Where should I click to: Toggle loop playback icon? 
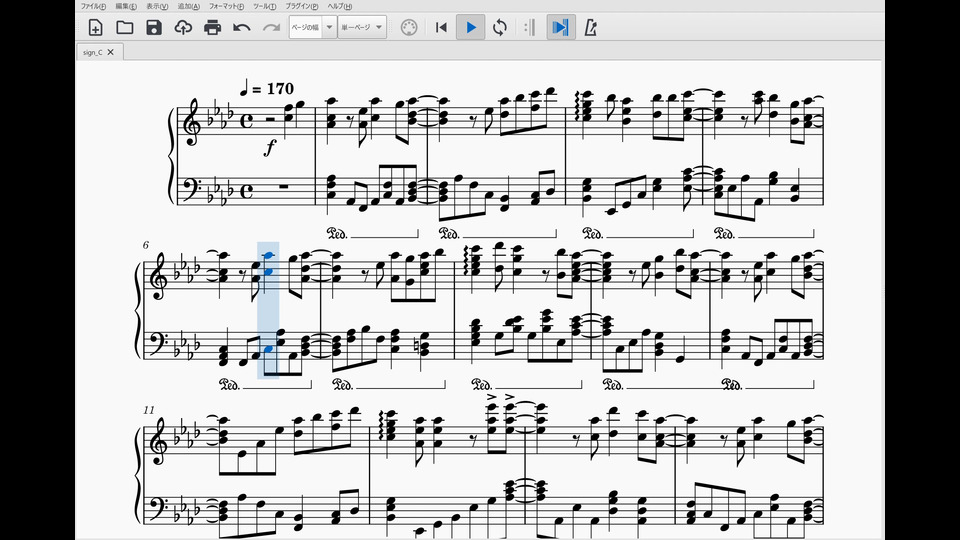point(500,28)
